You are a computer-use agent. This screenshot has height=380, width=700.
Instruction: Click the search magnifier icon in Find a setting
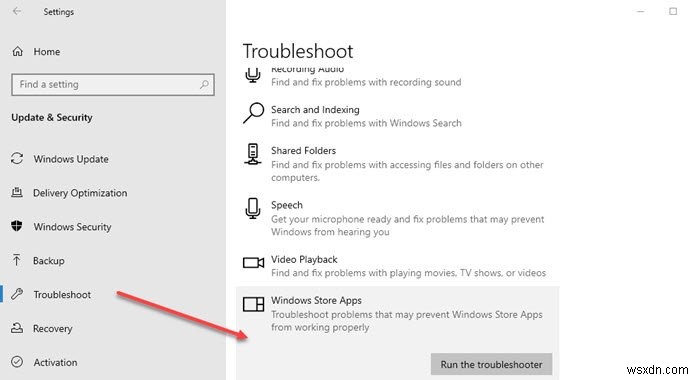pos(204,84)
